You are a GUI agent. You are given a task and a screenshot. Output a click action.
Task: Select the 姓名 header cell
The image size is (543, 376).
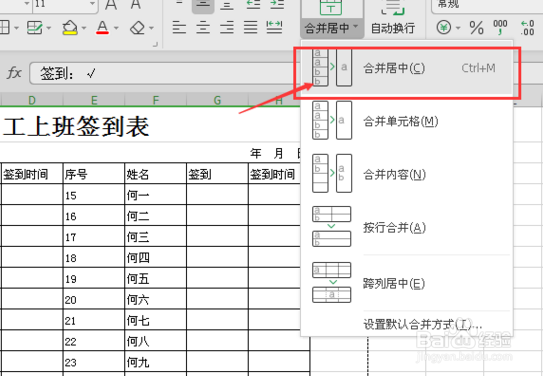(x=155, y=174)
